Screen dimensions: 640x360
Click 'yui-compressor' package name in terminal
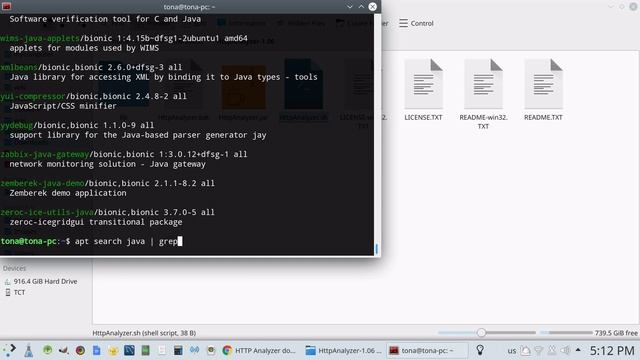coord(33,96)
